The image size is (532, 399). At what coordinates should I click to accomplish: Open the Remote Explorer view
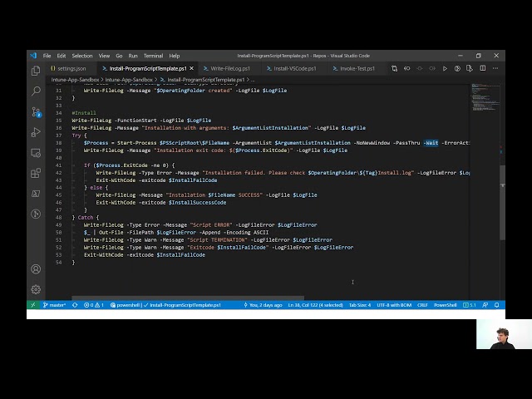pos(36,153)
